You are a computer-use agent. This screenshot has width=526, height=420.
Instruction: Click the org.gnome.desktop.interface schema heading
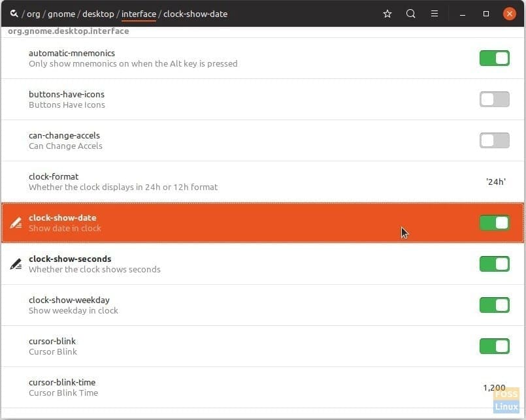click(x=69, y=31)
